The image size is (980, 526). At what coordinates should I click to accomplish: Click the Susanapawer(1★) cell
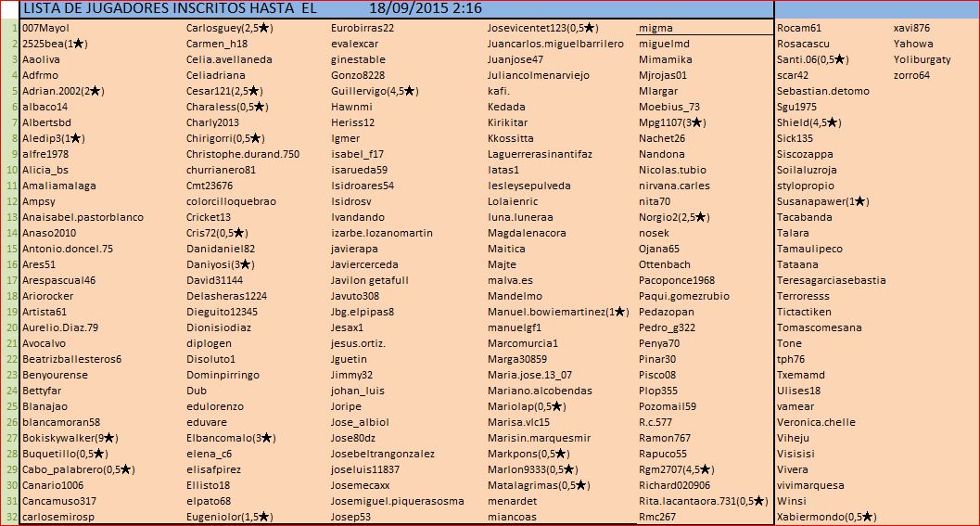(822, 201)
